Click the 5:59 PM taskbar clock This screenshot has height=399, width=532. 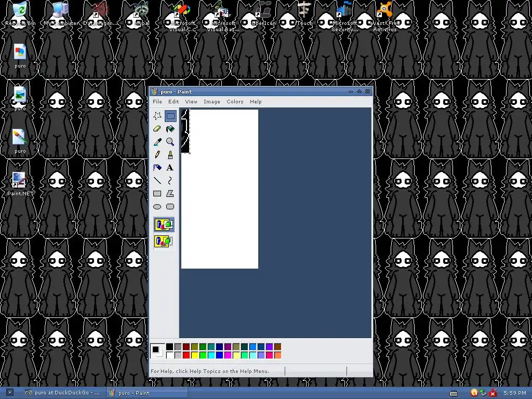(x=515, y=393)
